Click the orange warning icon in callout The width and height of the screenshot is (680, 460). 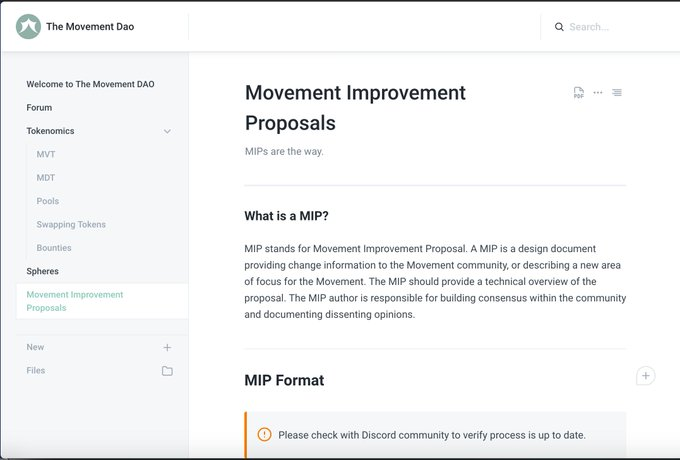[x=264, y=434]
